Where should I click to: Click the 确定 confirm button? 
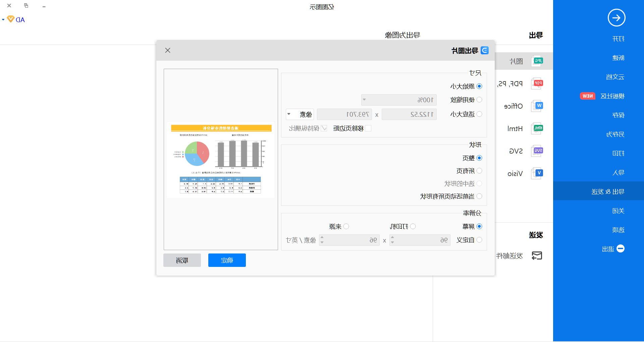pyautogui.click(x=227, y=260)
